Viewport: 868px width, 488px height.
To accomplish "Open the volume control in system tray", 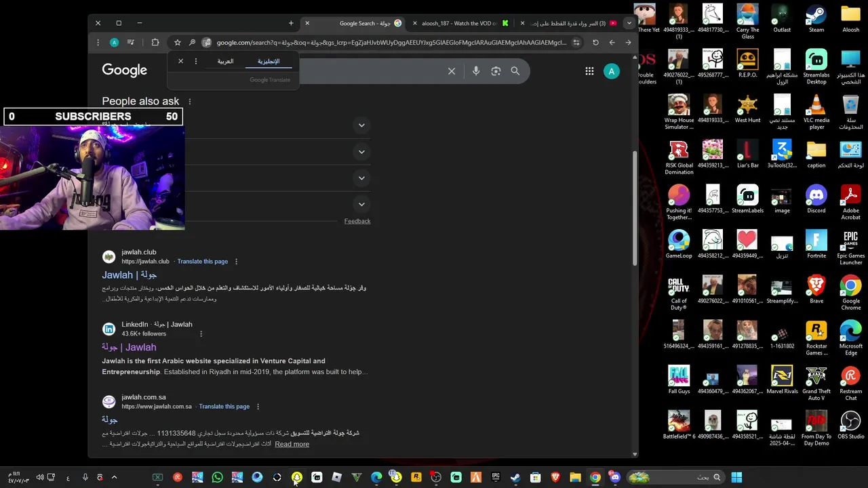I will pos(39,477).
